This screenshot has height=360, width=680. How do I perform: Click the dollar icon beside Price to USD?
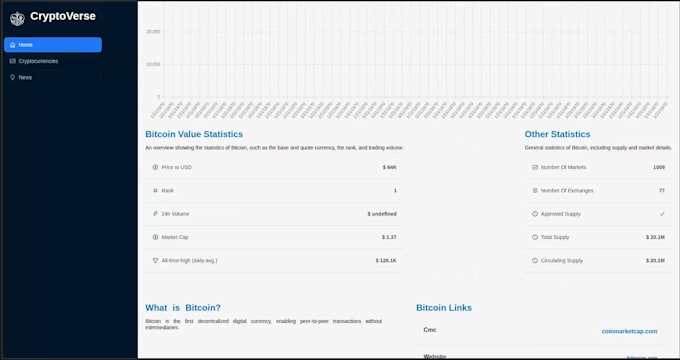155,167
